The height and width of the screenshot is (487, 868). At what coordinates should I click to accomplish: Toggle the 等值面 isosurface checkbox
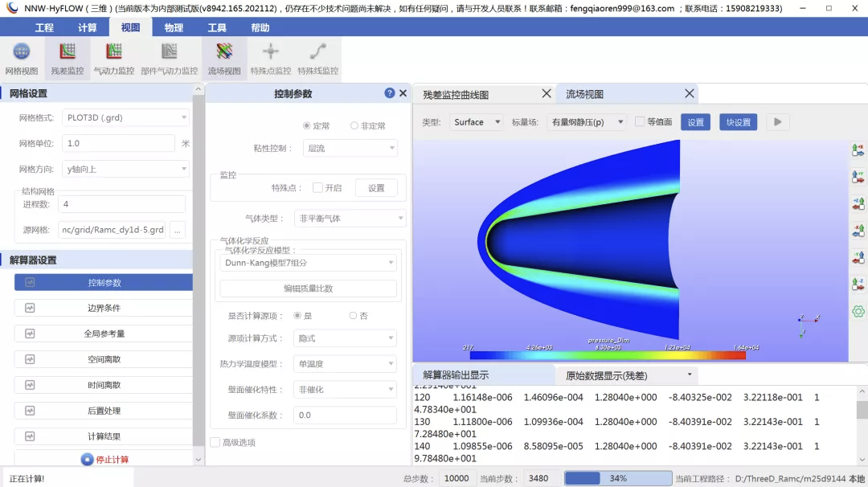(640, 122)
